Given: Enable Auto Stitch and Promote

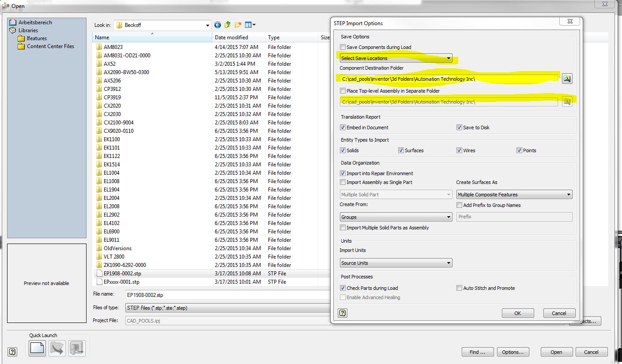Looking at the screenshot, I should tap(459, 288).
